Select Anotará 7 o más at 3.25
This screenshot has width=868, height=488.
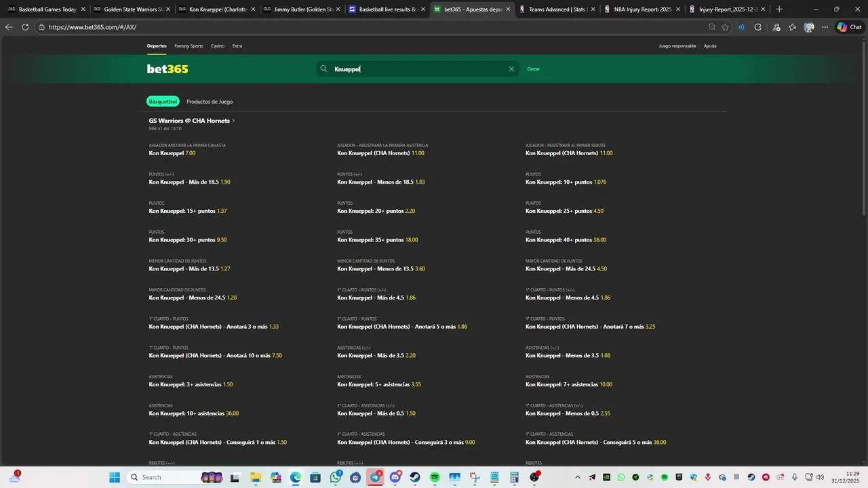pyautogui.click(x=591, y=327)
